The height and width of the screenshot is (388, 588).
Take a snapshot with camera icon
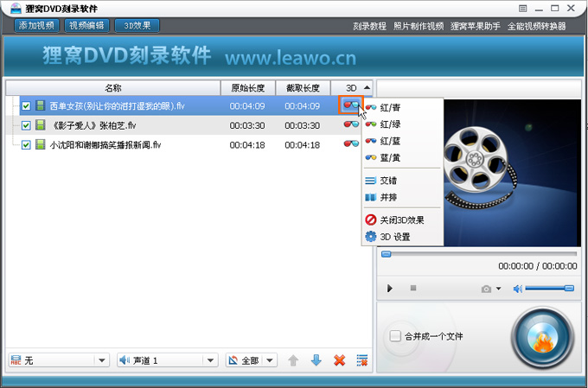coord(486,289)
